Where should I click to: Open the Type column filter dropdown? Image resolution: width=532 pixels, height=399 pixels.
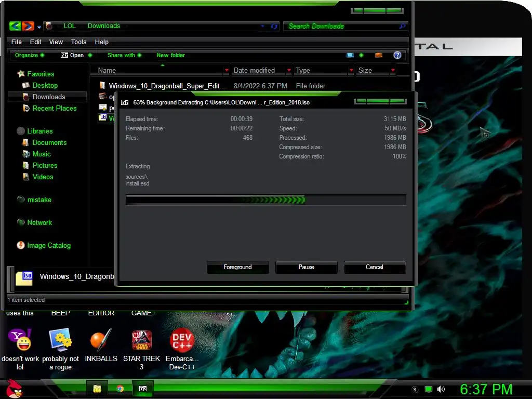click(351, 70)
